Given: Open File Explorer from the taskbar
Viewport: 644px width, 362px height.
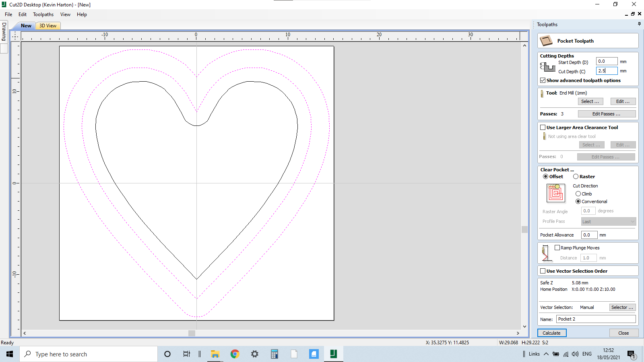Looking at the screenshot, I should pyautogui.click(x=215, y=354).
